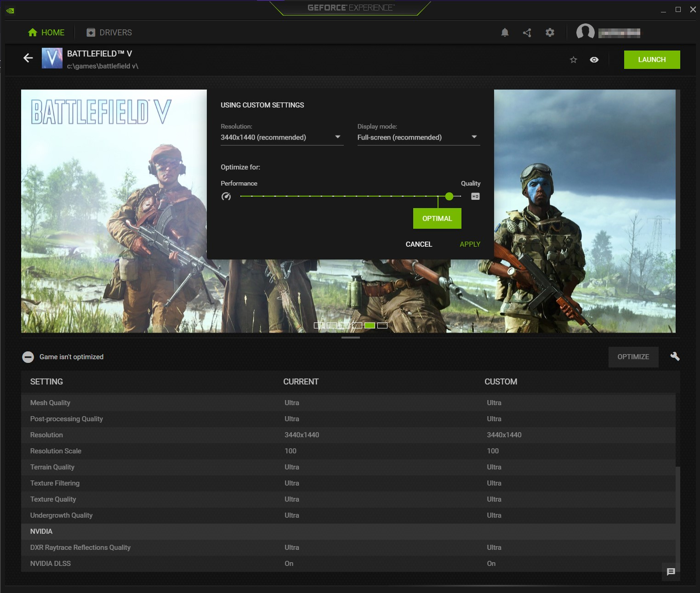700x593 pixels.
Task: Open the Display mode dropdown
Action: point(419,137)
